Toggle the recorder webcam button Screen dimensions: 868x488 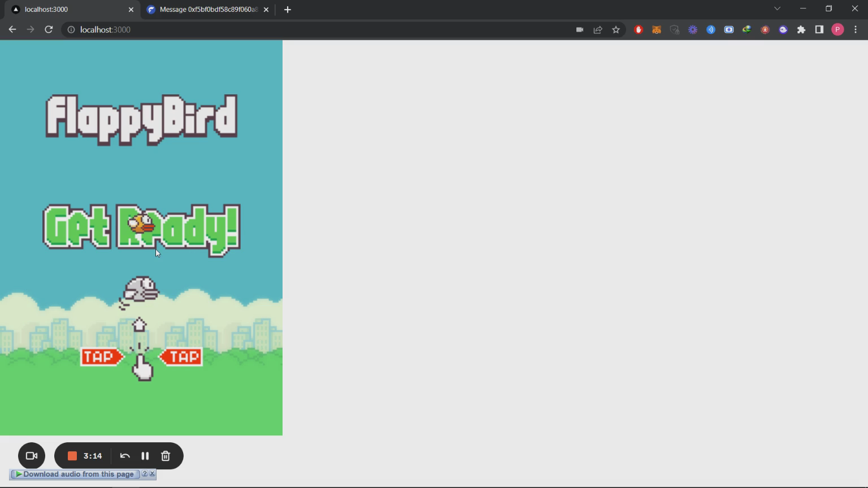pyautogui.click(x=32, y=456)
